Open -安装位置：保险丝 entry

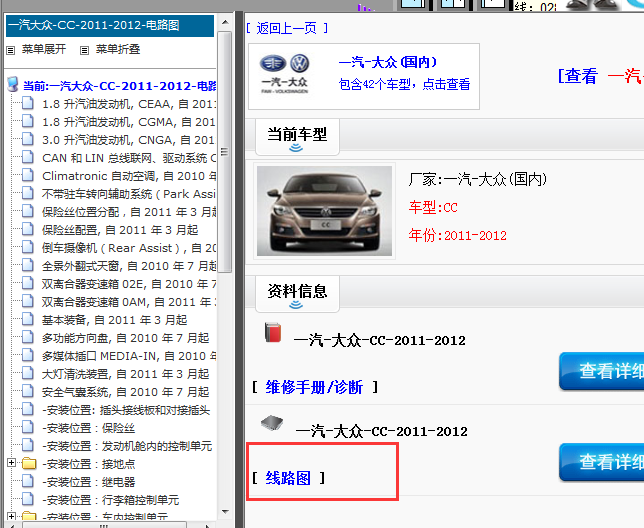(x=88, y=428)
